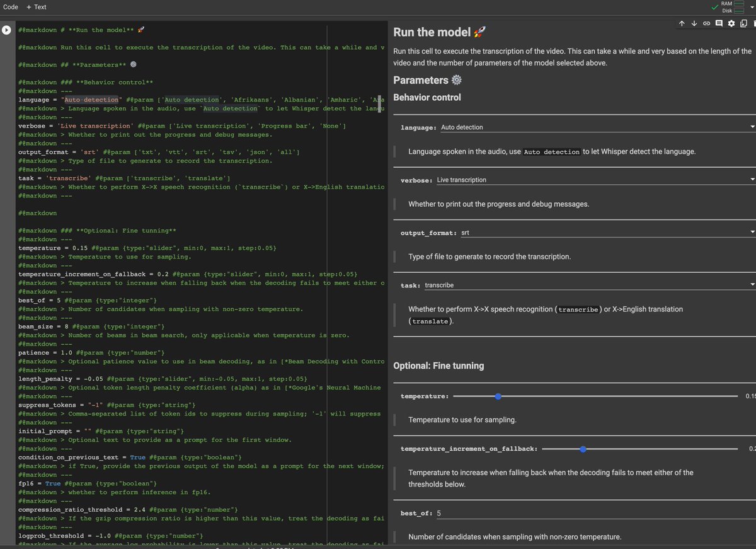This screenshot has width=756, height=549.
Task: Move the cell up
Action: coord(682,23)
